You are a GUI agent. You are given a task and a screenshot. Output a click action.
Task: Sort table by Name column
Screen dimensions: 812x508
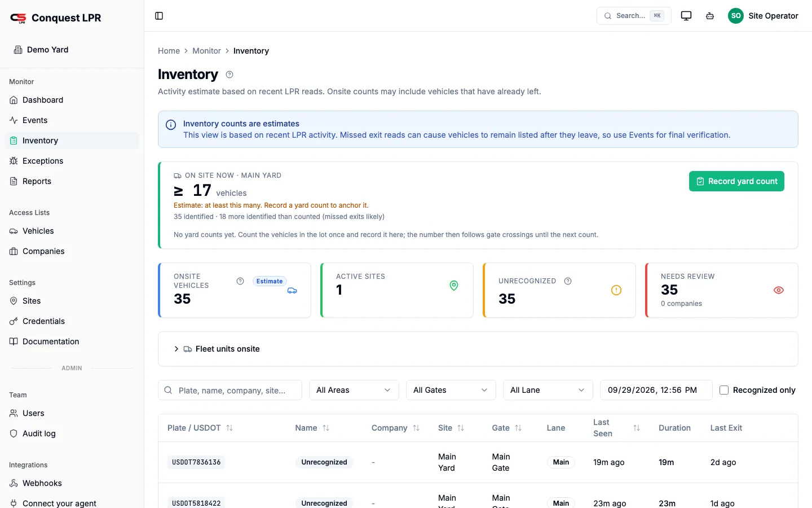[x=326, y=428]
